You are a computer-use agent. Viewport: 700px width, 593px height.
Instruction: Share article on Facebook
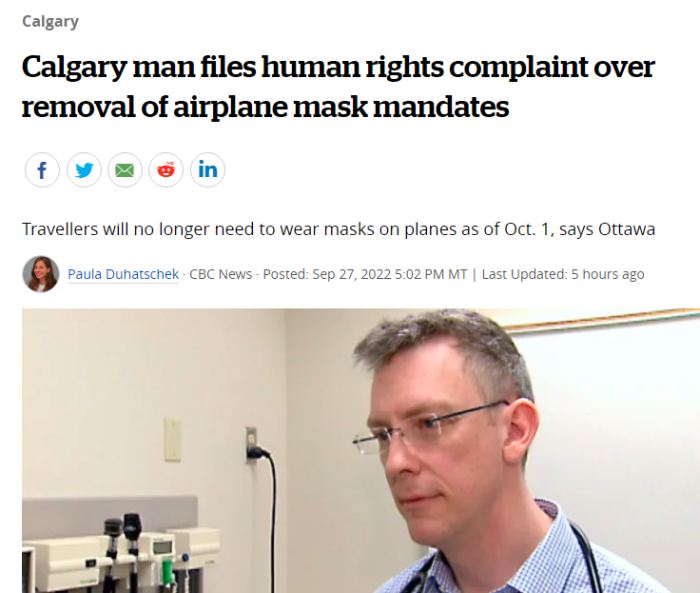coord(42,170)
